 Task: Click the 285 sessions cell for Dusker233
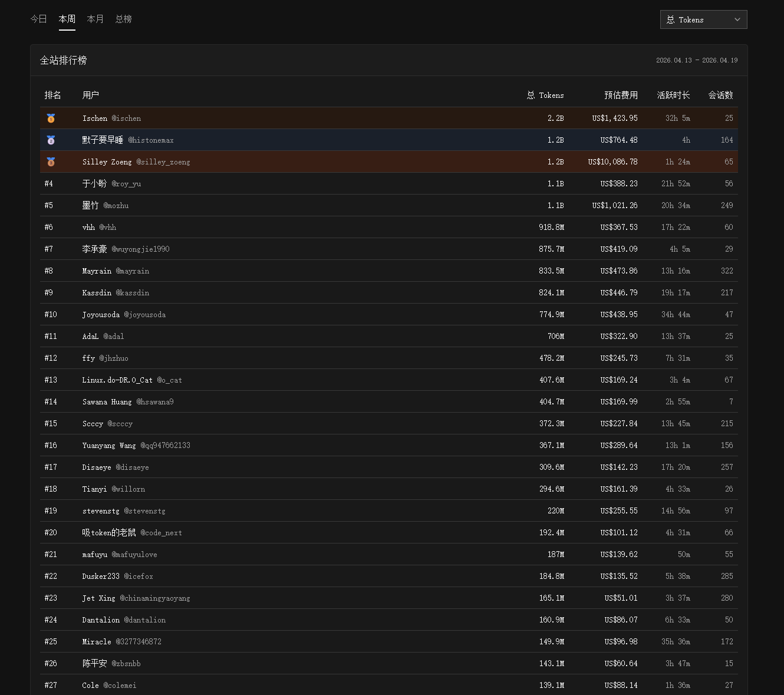pos(727,577)
